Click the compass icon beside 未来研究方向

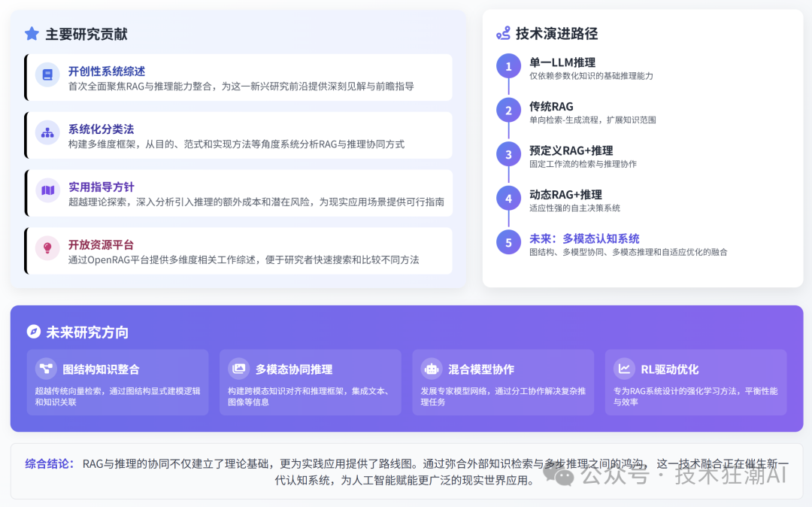[x=33, y=332]
